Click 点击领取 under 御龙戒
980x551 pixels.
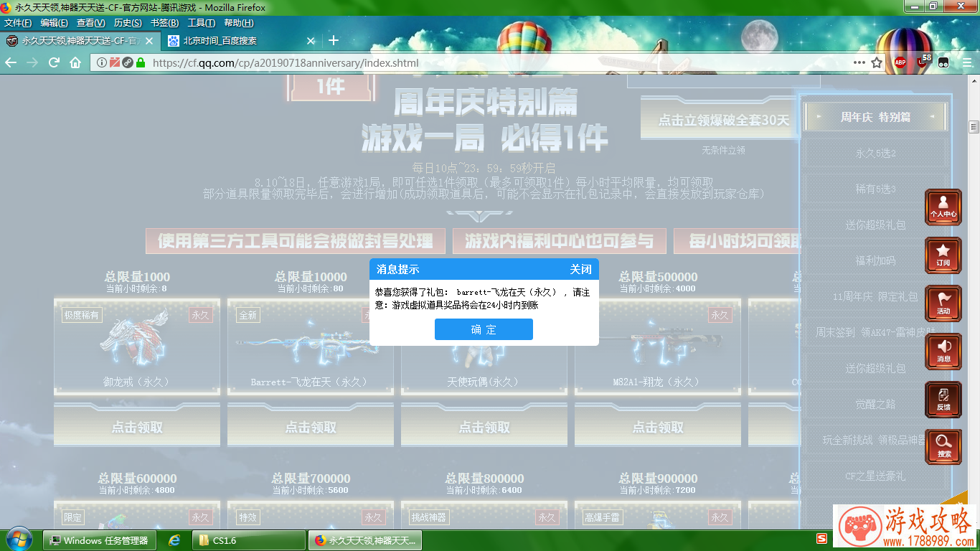137,427
